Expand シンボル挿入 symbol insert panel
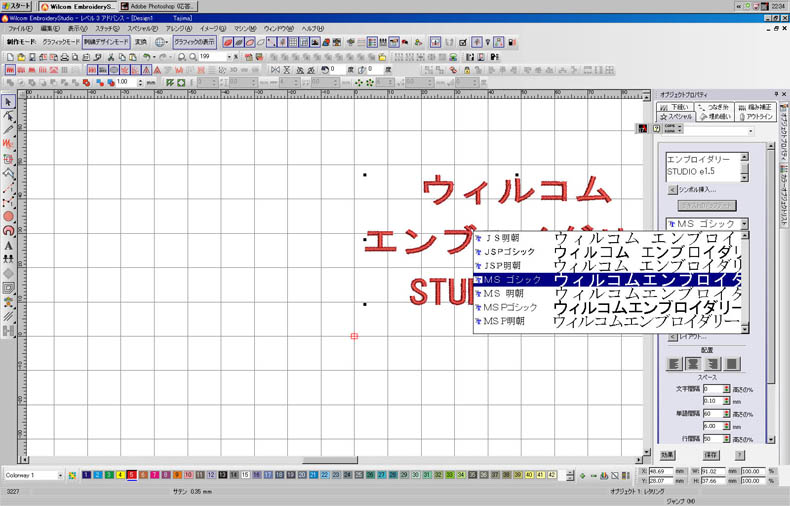 tap(672, 190)
